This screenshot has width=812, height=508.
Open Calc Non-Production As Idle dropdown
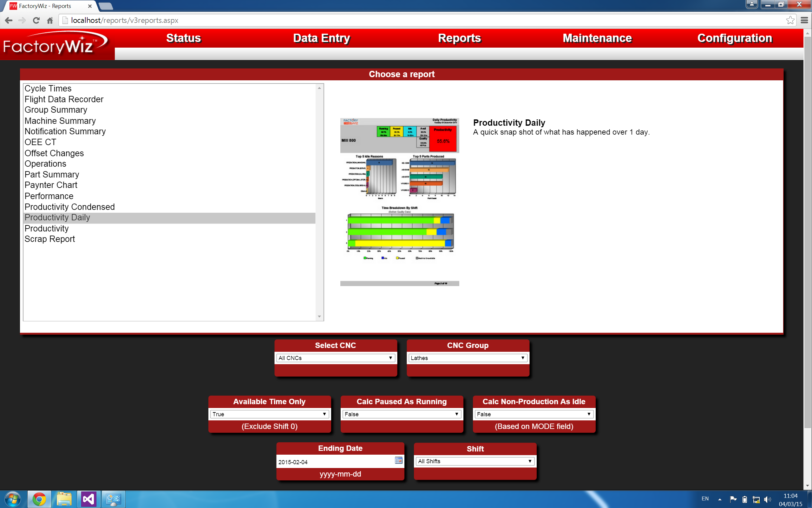[534, 414]
